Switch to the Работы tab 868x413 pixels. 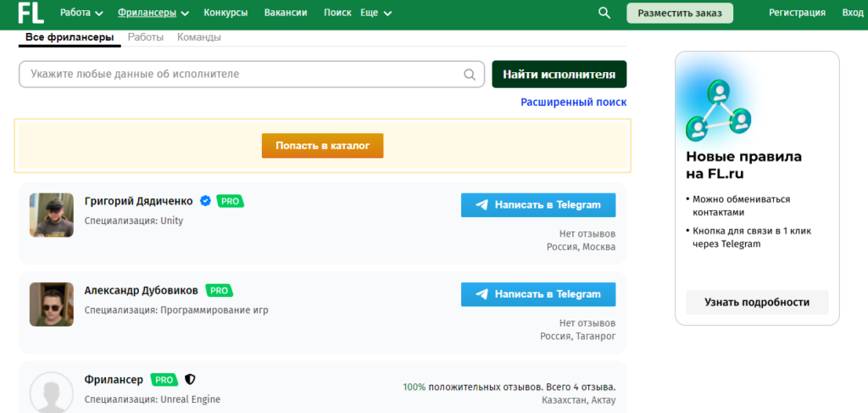pos(146,37)
